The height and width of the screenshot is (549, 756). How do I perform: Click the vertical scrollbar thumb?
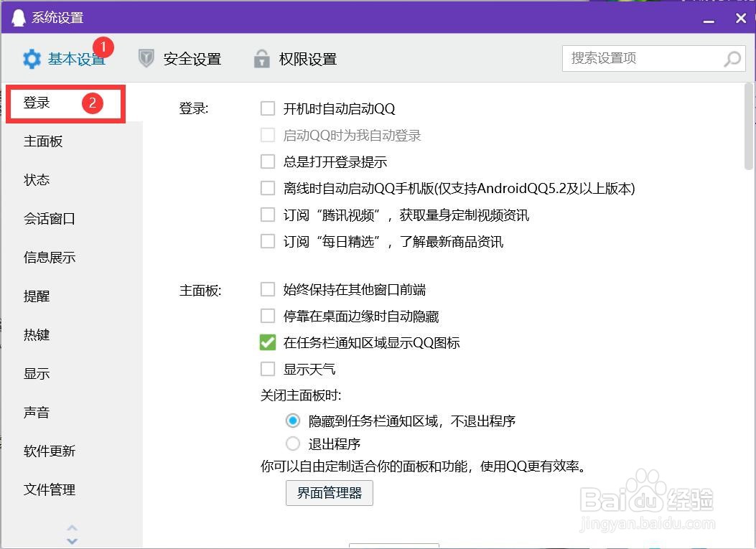(x=748, y=127)
